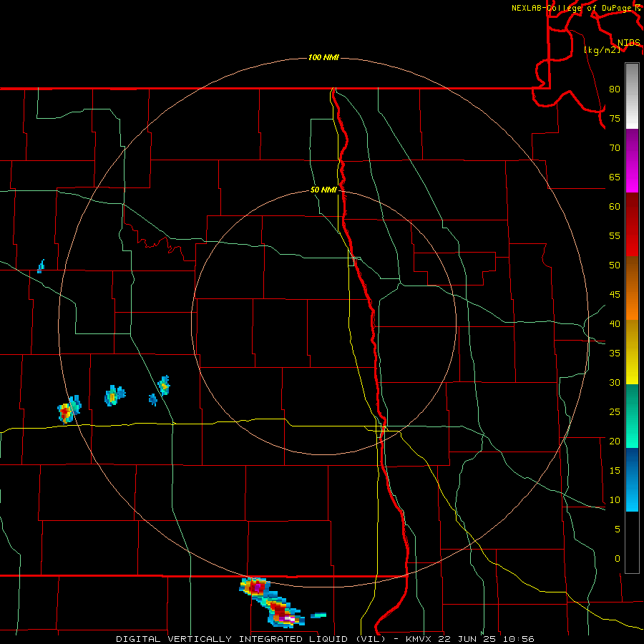Click the 20 value on the VIL scale
644x644 pixels.
pos(615,441)
